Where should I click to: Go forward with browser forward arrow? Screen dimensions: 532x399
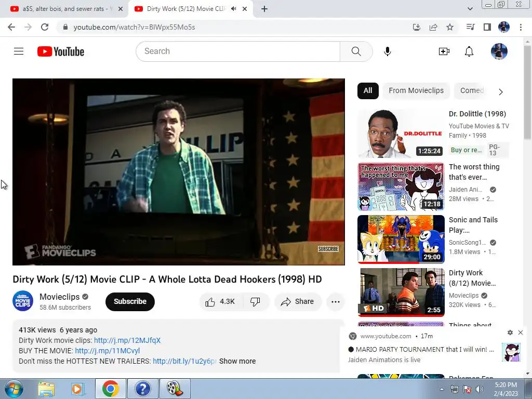[28, 27]
